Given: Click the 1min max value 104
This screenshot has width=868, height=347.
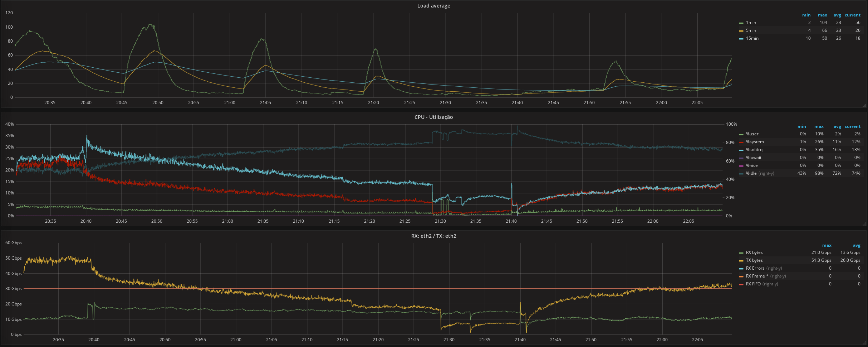Looking at the screenshot, I should [823, 23].
